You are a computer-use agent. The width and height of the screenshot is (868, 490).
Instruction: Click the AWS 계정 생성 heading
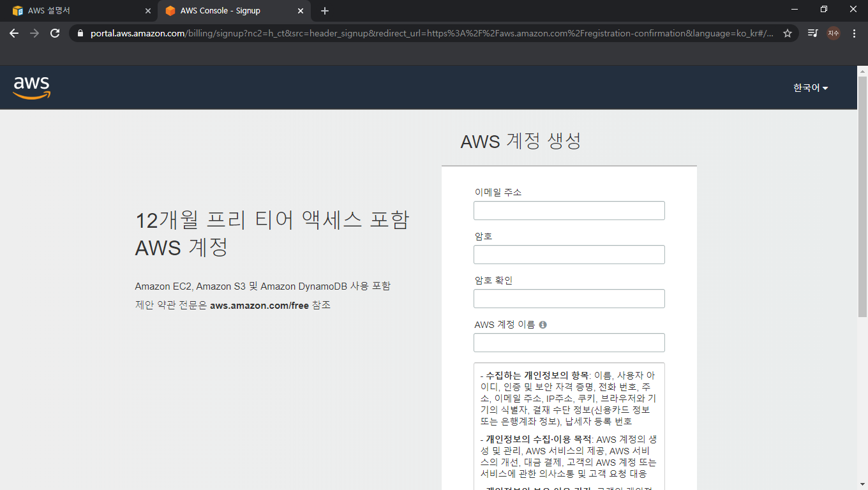(x=521, y=141)
